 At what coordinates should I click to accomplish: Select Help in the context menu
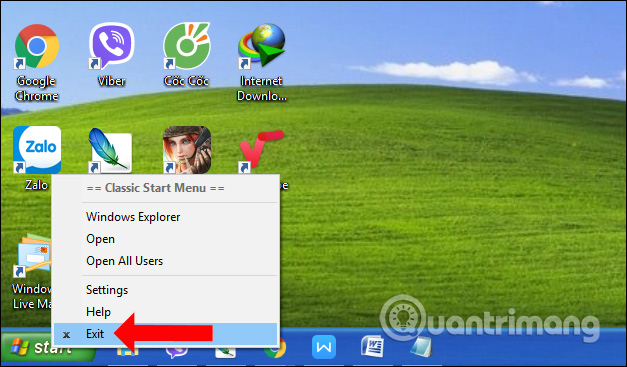point(165,312)
